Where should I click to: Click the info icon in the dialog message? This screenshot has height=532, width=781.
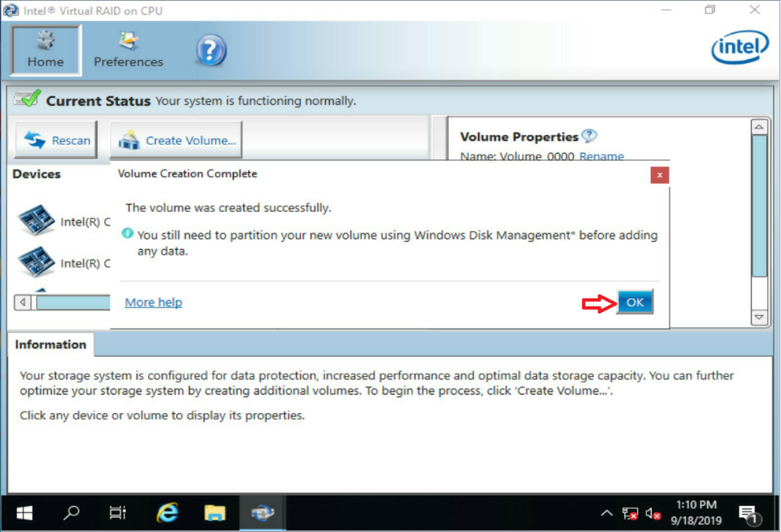[x=128, y=233]
